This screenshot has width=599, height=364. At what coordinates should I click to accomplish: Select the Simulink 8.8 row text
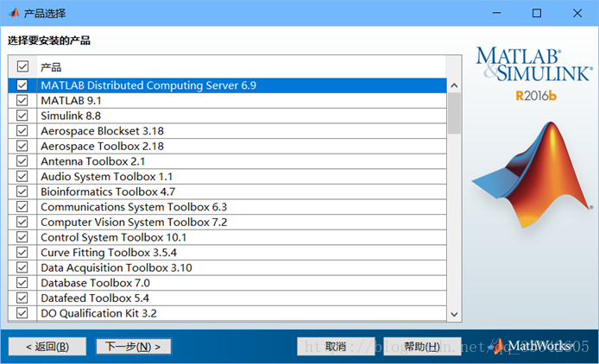71,116
